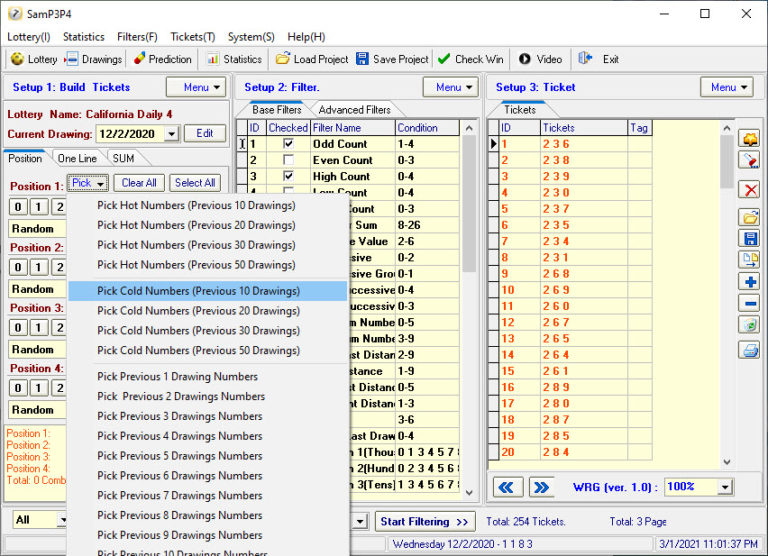Click the filter list scroll down arrow
The height and width of the screenshot is (556, 768).
coord(469,492)
